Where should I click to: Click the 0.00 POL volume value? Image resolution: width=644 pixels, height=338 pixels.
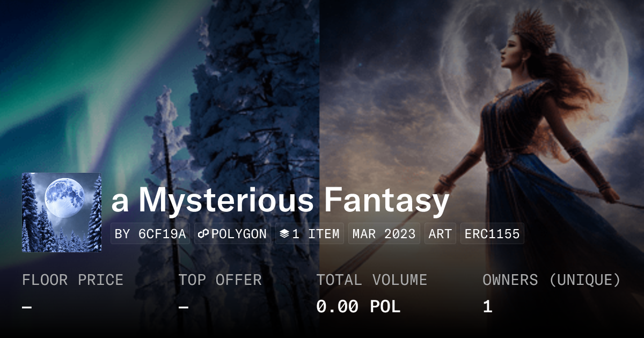[x=358, y=306]
